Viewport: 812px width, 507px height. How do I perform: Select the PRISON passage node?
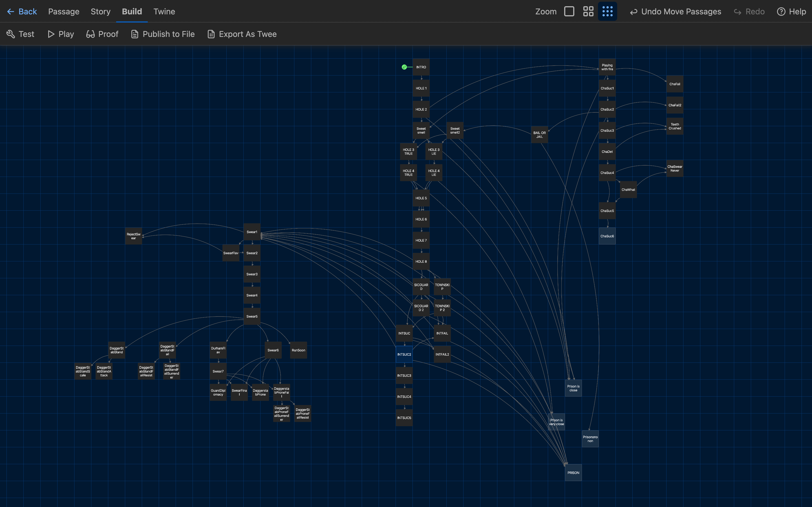click(573, 472)
